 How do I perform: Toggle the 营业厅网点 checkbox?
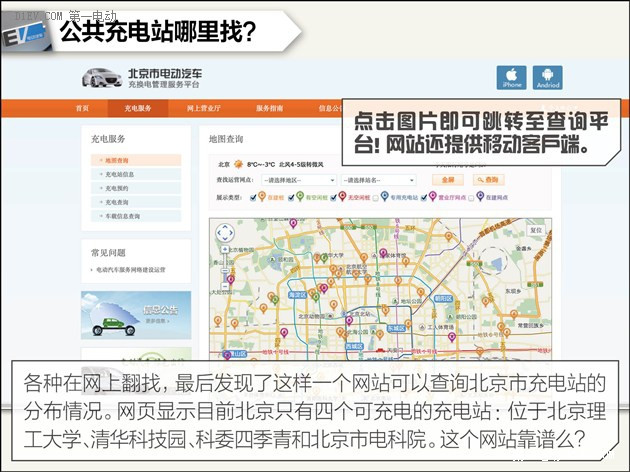(423, 198)
